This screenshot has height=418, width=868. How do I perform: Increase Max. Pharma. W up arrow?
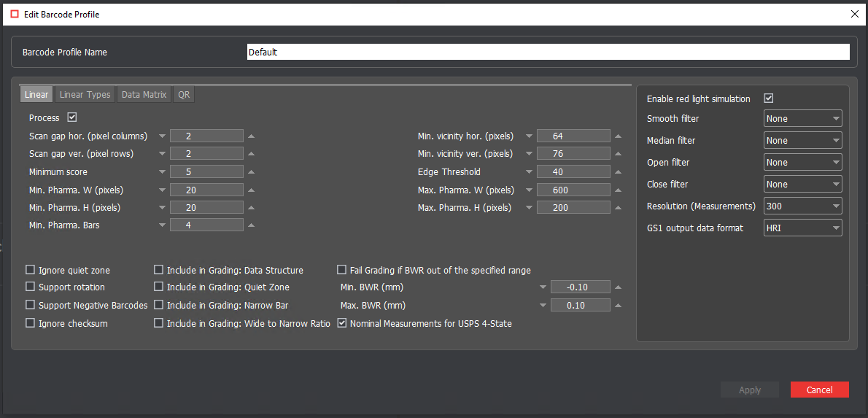(618, 190)
